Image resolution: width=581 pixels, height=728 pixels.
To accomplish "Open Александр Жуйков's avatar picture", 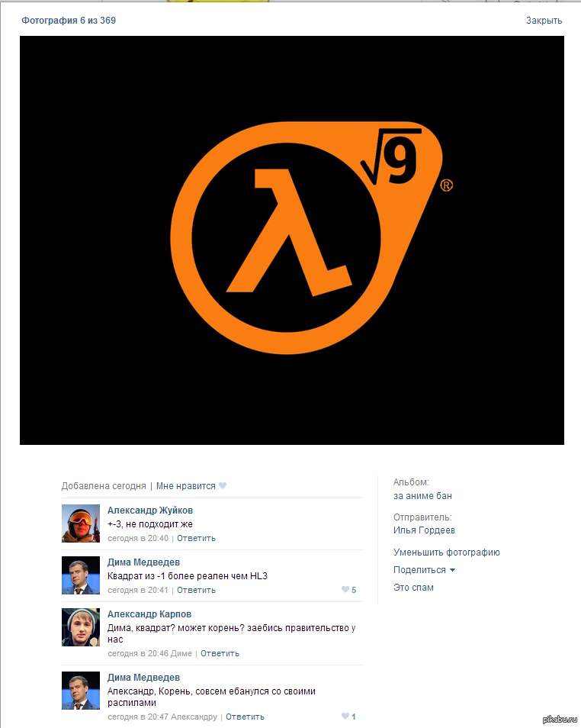I will (x=81, y=523).
